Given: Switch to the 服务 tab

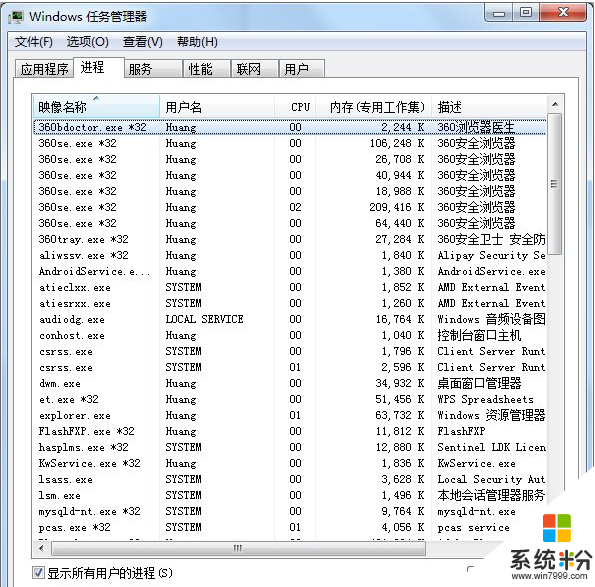Looking at the screenshot, I should tap(153, 69).
